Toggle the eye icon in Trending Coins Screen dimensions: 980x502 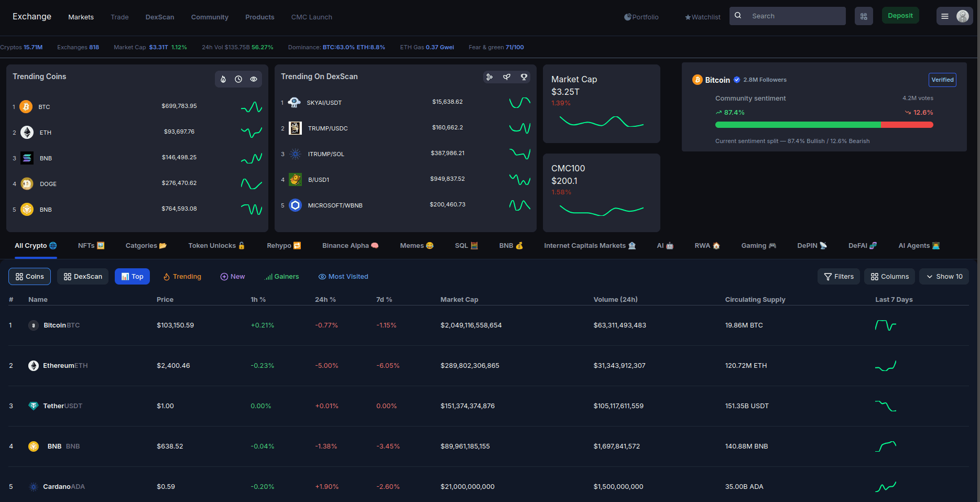pos(254,79)
